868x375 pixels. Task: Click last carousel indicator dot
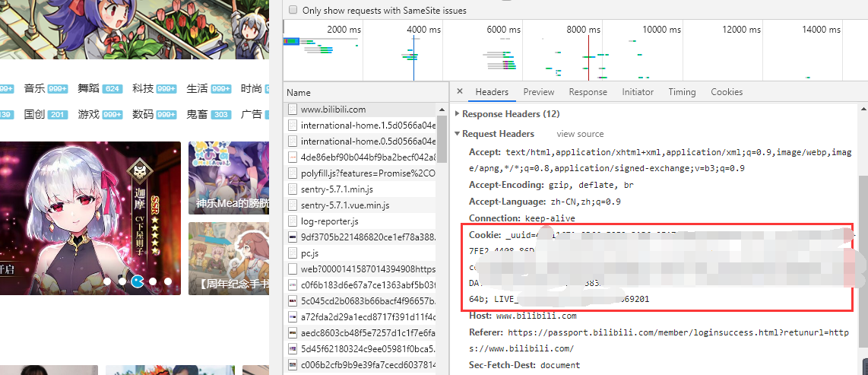coord(168,281)
